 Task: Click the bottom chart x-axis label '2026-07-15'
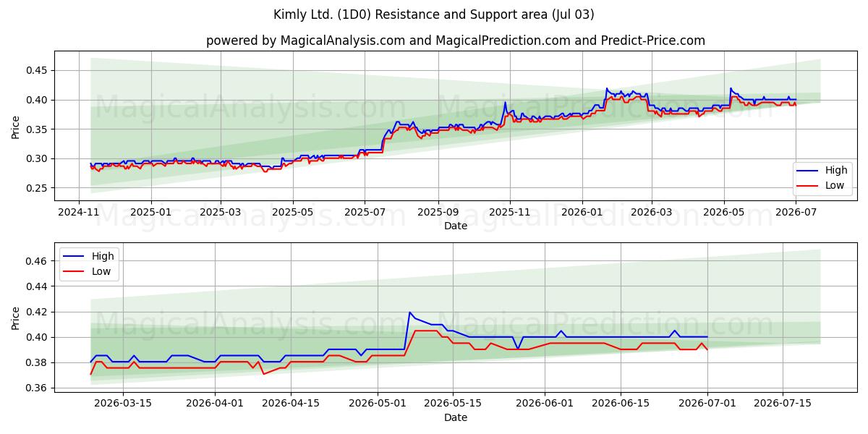[x=783, y=405]
